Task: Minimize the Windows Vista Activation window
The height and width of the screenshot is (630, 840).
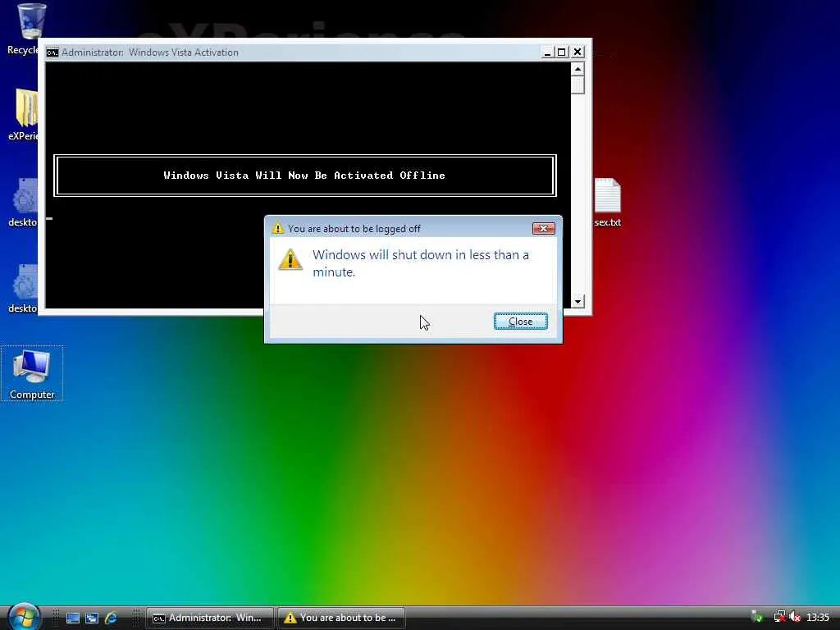Action: pyautogui.click(x=547, y=52)
